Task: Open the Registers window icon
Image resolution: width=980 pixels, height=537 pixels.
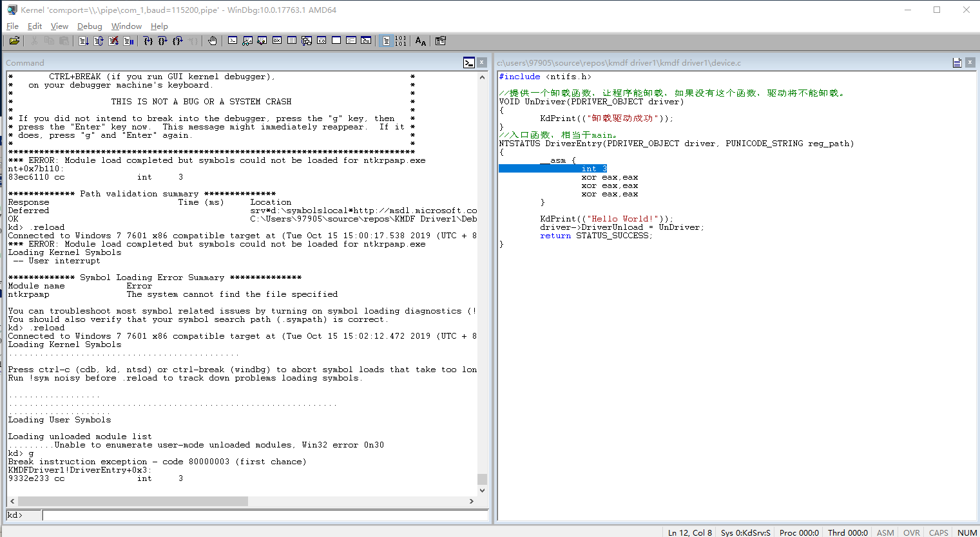Action: coord(277,41)
